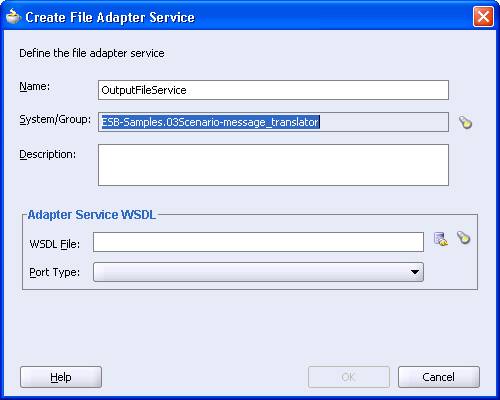Close the Create File Adapter Service window
Image resolution: width=500 pixels, height=400 pixels.
click(483, 17)
